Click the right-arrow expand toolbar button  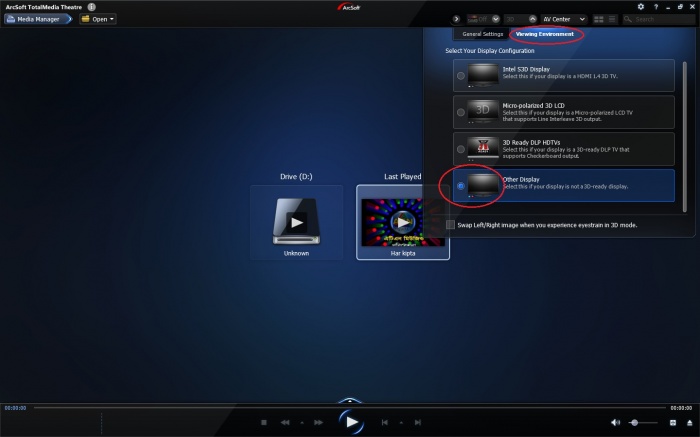pos(456,19)
